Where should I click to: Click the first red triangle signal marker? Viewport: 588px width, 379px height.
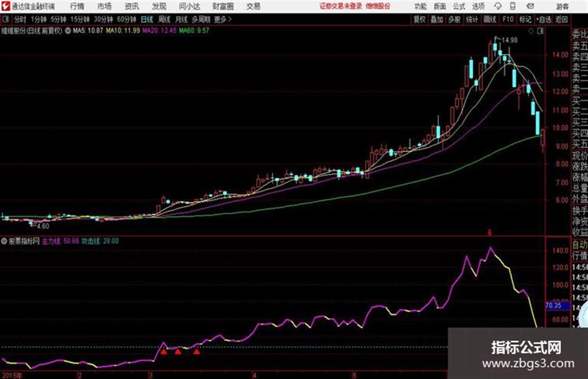[164, 352]
